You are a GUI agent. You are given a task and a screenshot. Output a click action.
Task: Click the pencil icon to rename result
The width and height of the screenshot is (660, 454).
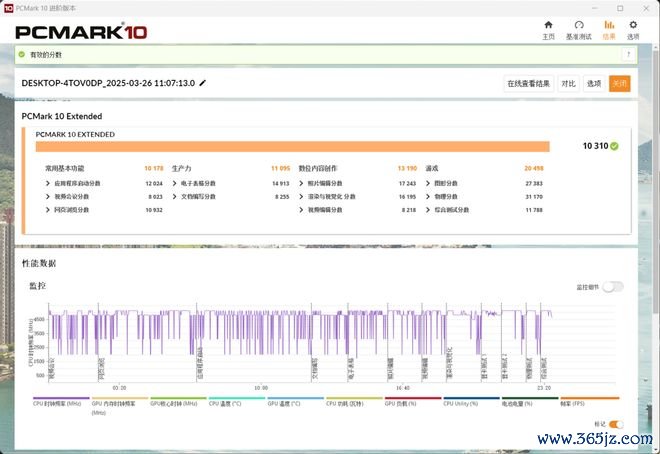pos(202,83)
